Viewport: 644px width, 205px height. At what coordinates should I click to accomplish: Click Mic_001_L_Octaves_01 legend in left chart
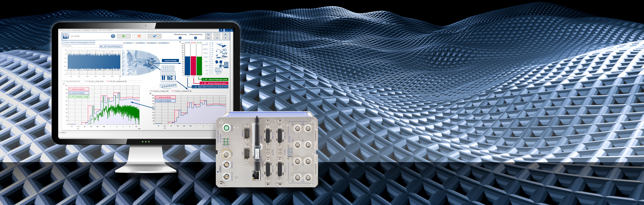point(117,81)
